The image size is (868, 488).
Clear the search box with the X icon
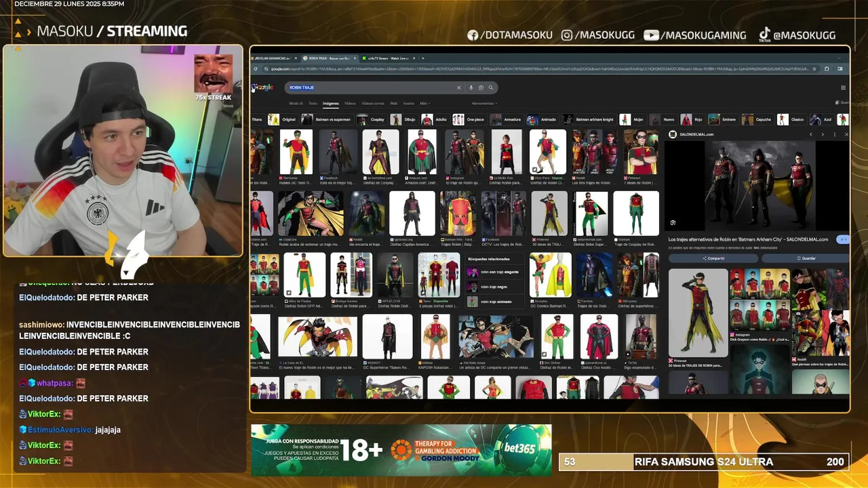click(459, 87)
